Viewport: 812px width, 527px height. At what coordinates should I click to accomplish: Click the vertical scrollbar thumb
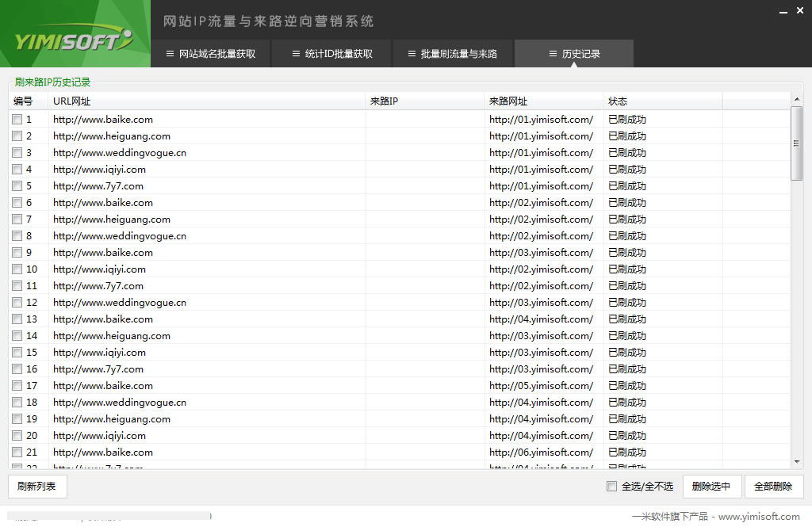click(796, 143)
